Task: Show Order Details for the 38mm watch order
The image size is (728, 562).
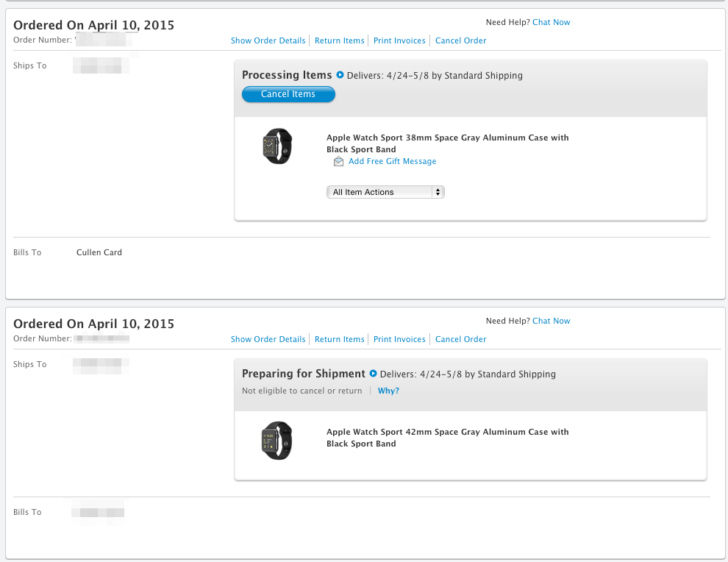Action: point(268,40)
